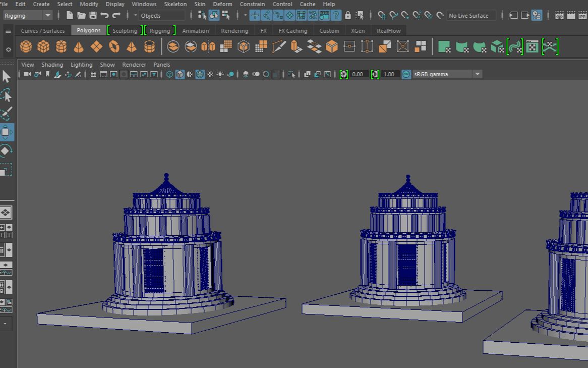Click the exposure value field showing 0.00
Image resolution: width=588 pixels, height=368 pixels.
coord(358,74)
